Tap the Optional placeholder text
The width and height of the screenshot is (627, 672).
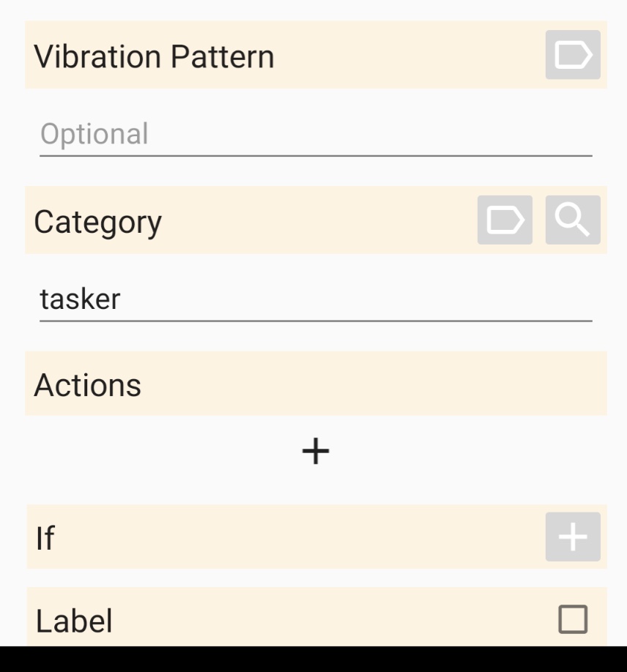tap(94, 134)
